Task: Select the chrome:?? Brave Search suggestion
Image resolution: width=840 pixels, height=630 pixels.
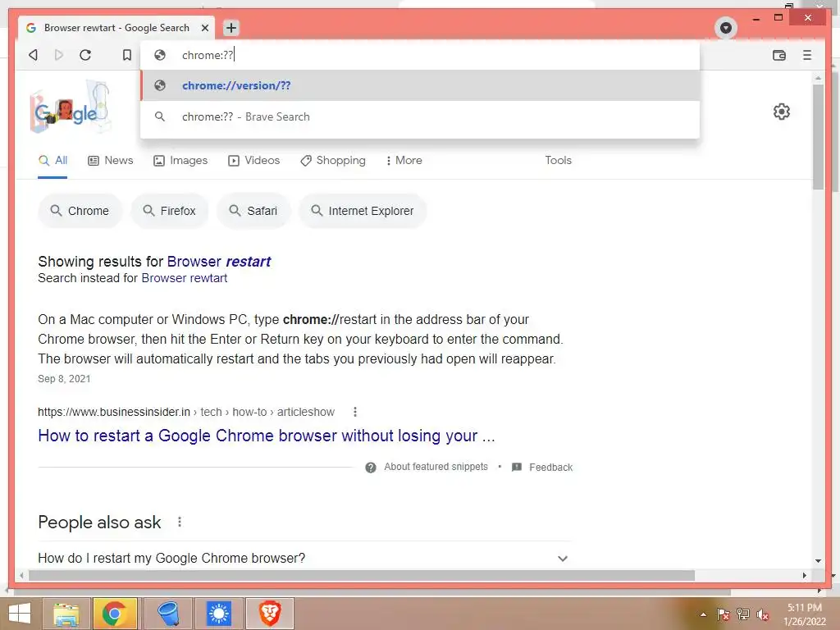Action: 420,116
